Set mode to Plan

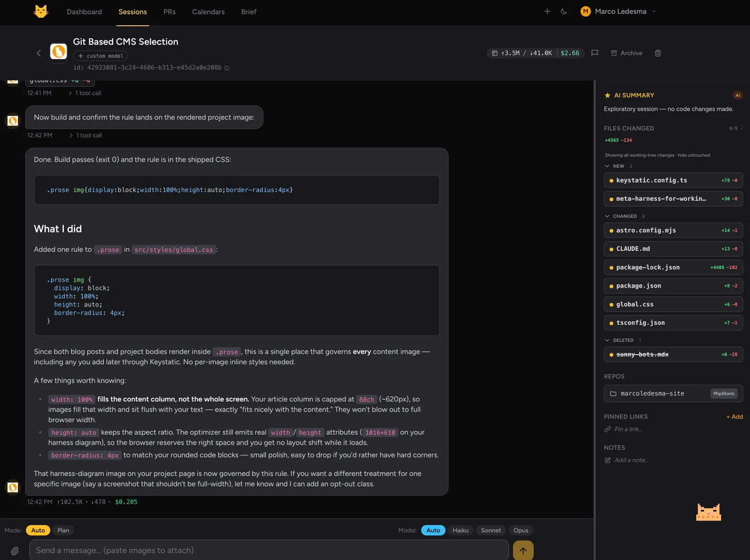click(x=63, y=531)
